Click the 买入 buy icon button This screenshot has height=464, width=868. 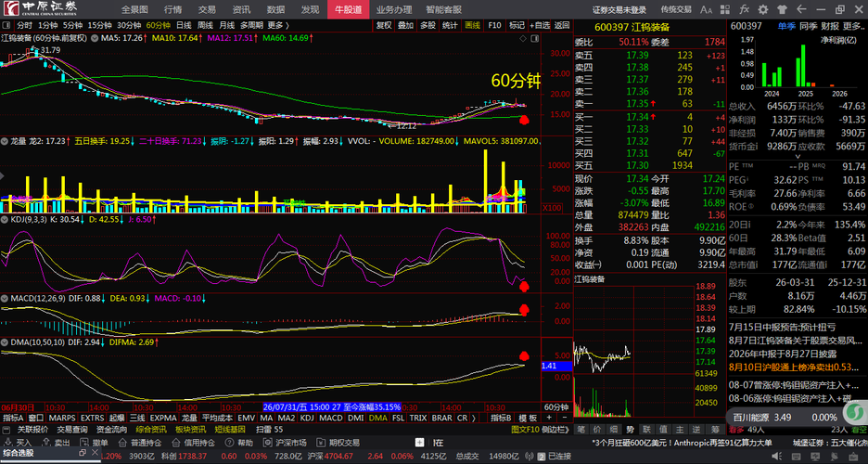[19, 443]
